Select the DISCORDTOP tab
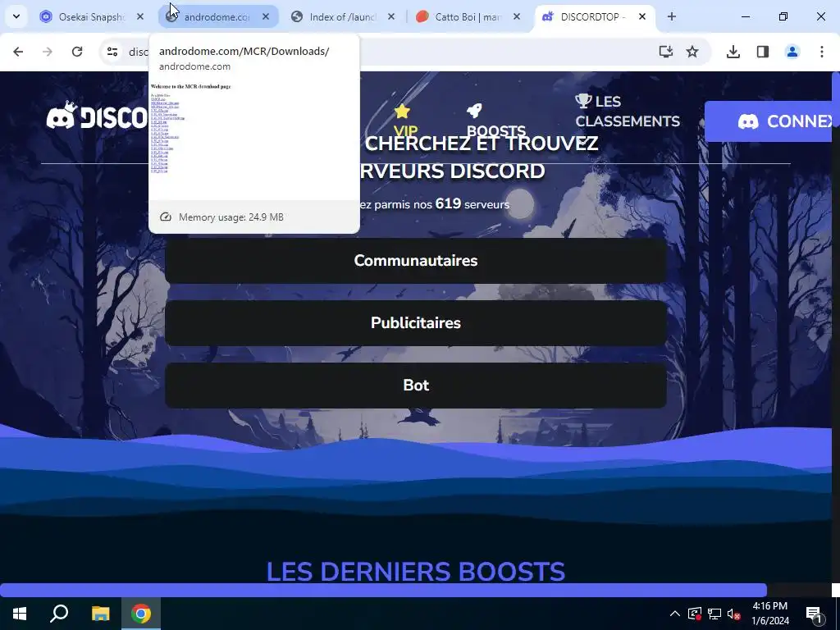Viewport: 840px width, 630px height. coord(594,17)
